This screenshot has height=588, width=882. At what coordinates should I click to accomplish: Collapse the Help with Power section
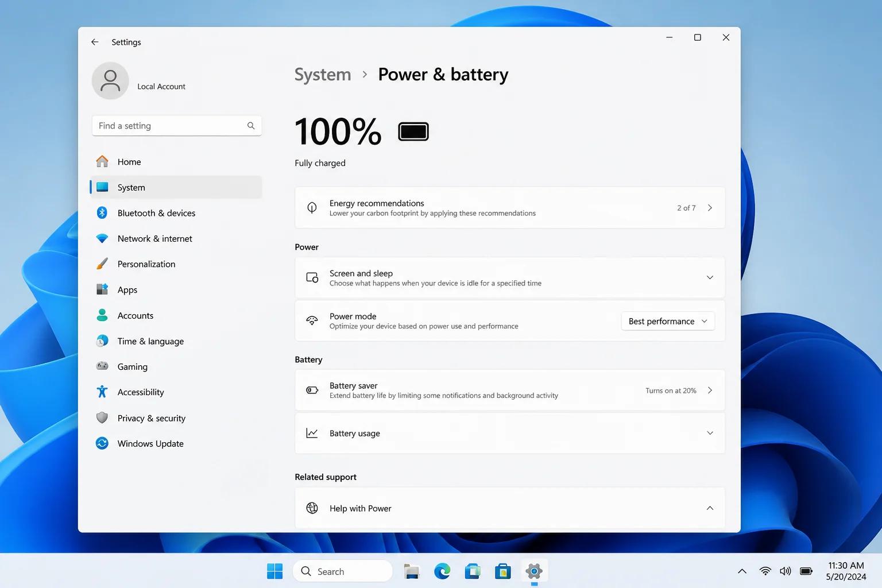pyautogui.click(x=710, y=508)
